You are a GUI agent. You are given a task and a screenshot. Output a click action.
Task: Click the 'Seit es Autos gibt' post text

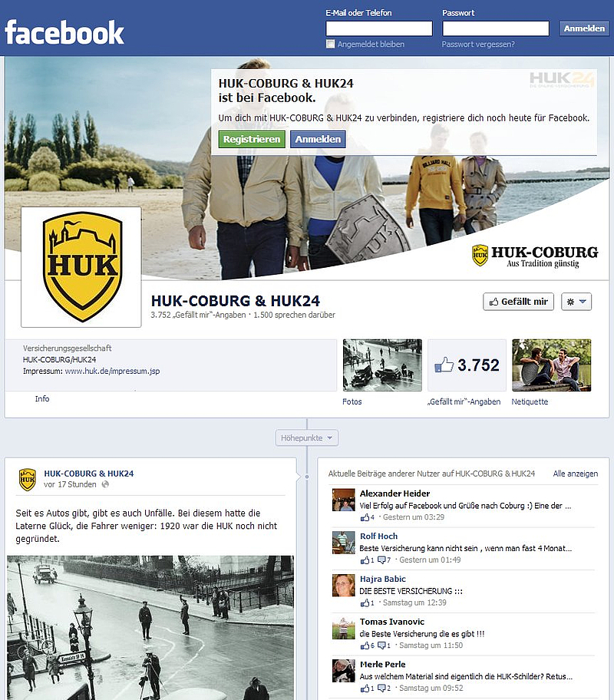147,526
